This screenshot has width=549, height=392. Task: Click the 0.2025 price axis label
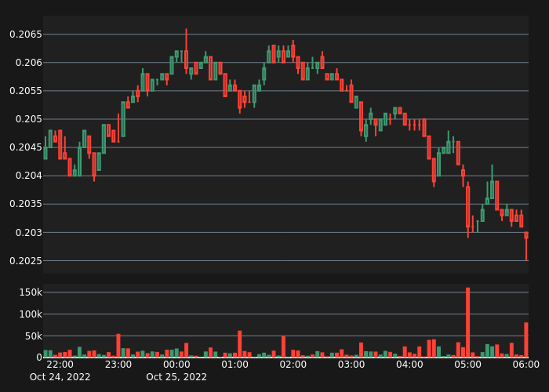(26, 261)
